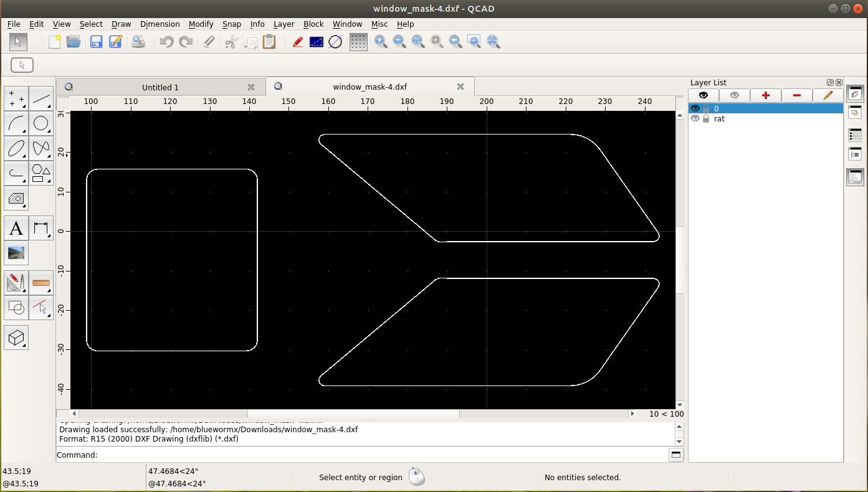
Task: Show all layers button
Action: [x=703, y=95]
